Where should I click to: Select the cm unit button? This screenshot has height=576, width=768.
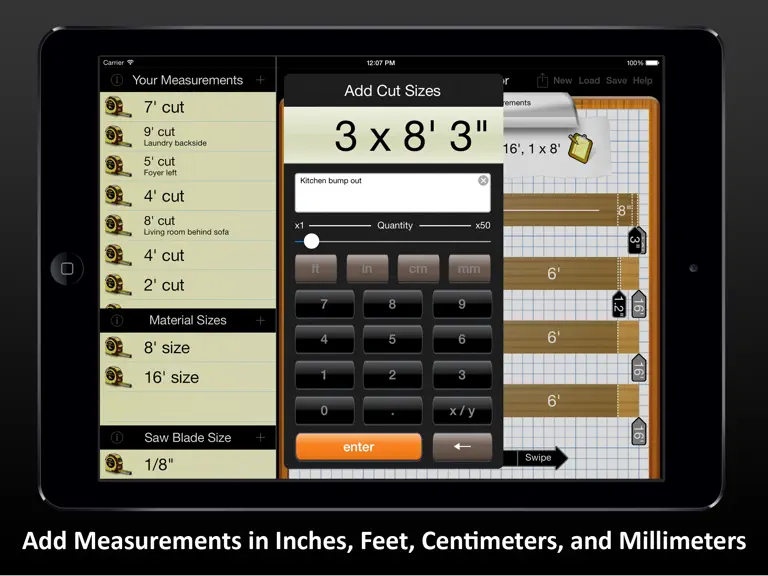pos(418,268)
